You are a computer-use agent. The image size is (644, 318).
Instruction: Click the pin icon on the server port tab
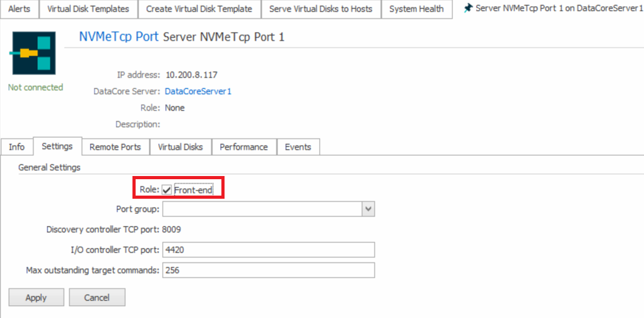coord(467,9)
